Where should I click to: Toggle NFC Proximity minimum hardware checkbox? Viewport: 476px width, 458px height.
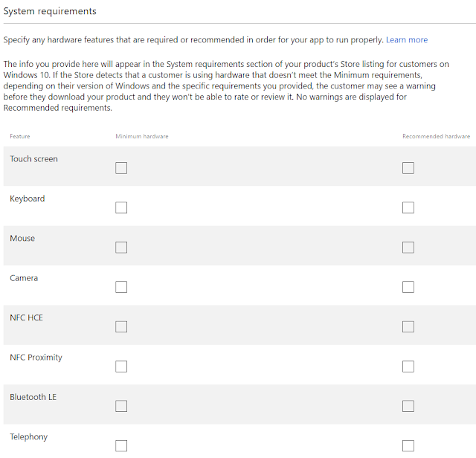pos(121,367)
